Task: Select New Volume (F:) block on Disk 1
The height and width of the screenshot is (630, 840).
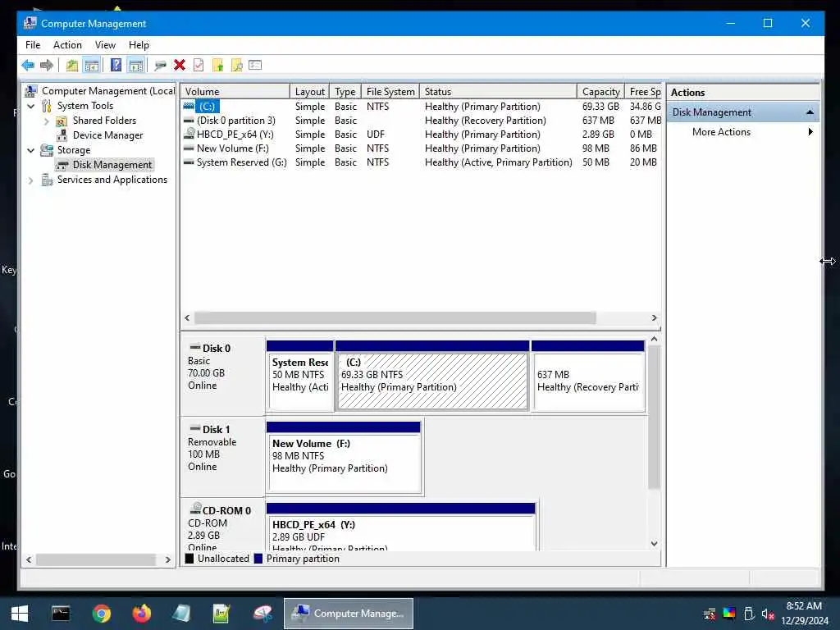Action: [x=344, y=458]
